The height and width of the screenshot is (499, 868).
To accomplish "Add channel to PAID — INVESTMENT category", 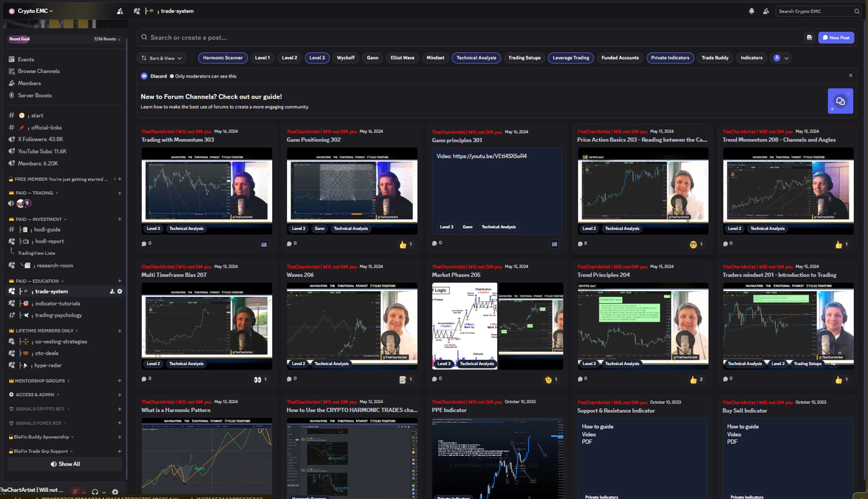I will [x=120, y=219].
